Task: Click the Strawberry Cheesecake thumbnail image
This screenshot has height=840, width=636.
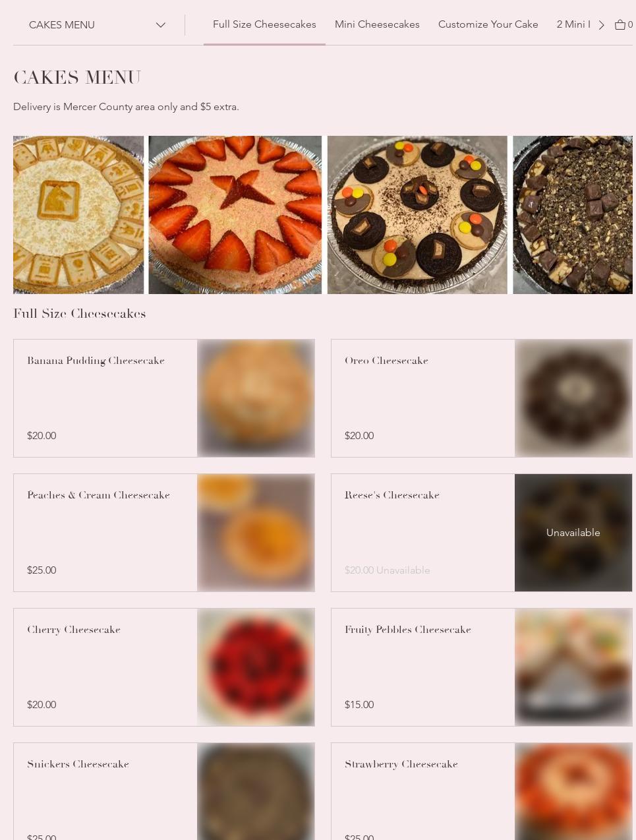Action: 573,791
